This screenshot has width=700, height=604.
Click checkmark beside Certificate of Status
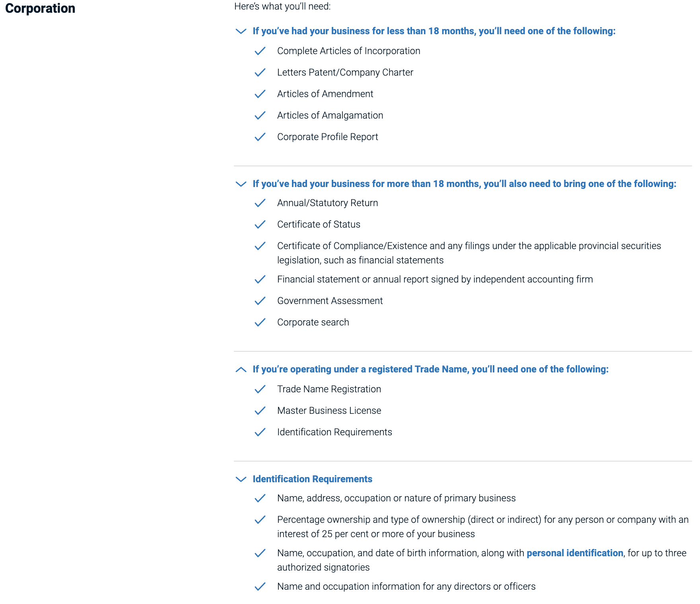[260, 224]
